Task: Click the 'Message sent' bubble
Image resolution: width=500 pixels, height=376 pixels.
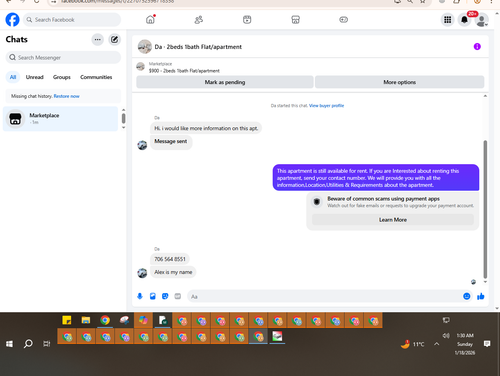Action: 171,142
